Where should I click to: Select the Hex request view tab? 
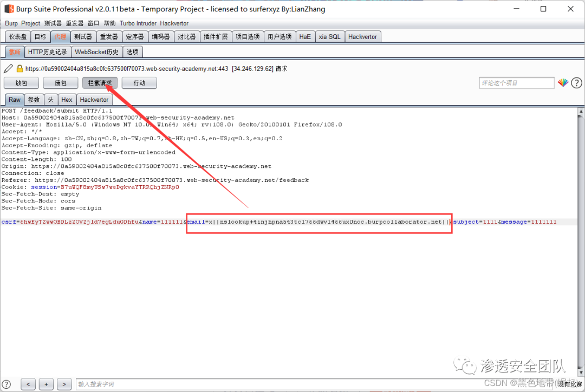click(x=67, y=100)
